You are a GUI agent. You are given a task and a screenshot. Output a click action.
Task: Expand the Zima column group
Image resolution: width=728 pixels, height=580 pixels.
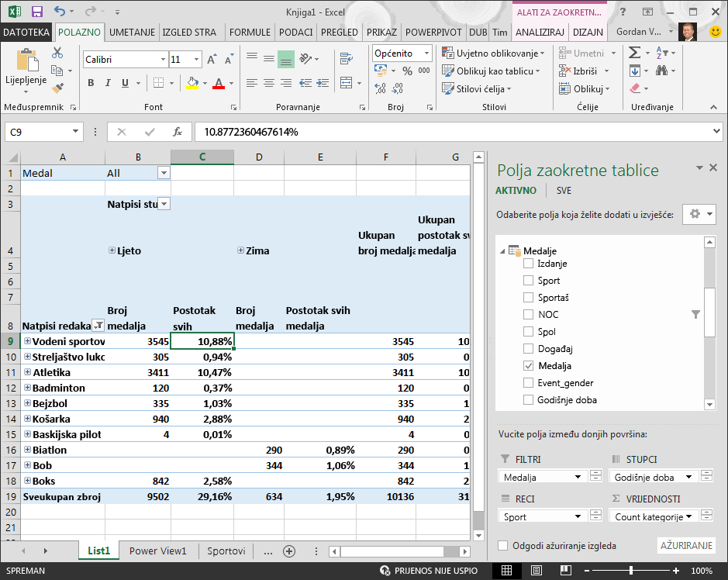pyautogui.click(x=240, y=250)
